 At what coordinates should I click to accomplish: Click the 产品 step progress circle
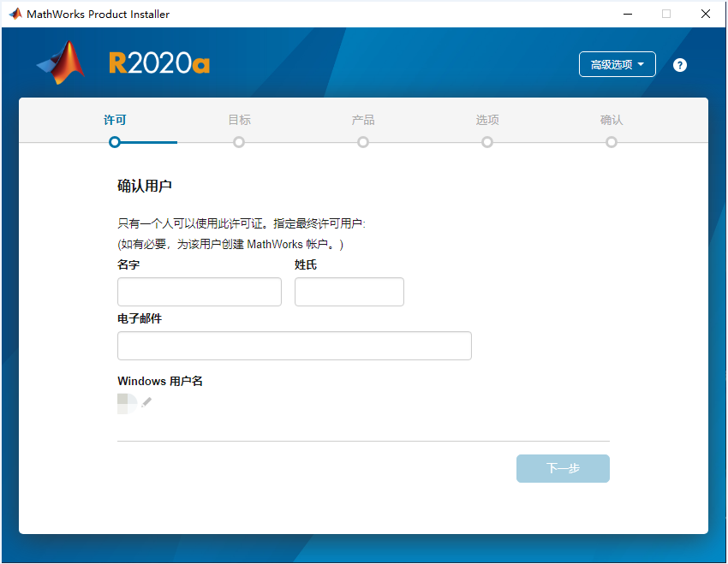coord(363,142)
